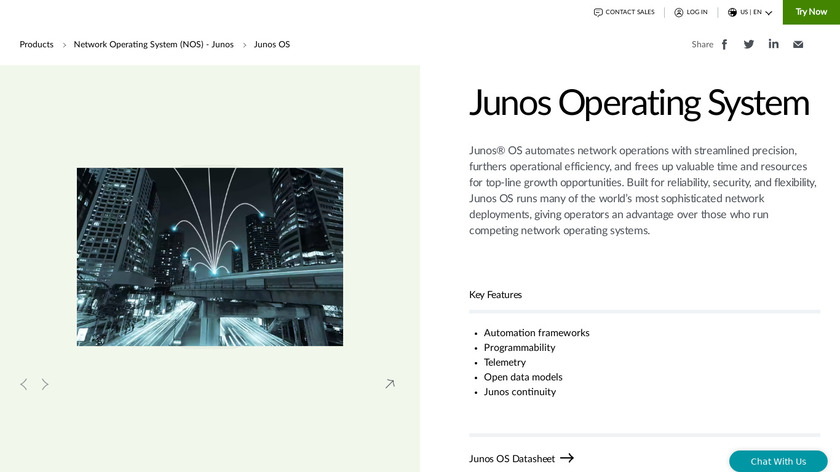The height and width of the screenshot is (472, 840).
Task: Click the city skyline network image
Action: 209,257
